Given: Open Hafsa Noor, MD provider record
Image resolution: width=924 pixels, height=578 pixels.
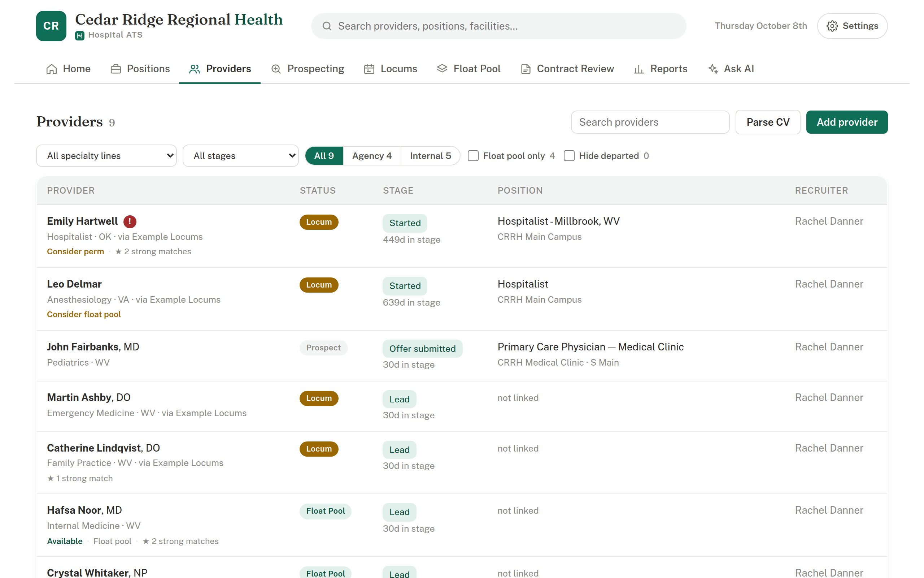Looking at the screenshot, I should (x=84, y=510).
